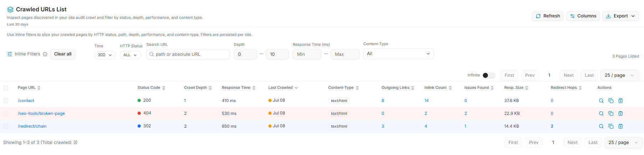Sort by Crawl Depth column
Screen dimensions: 644x155
pos(198,88)
